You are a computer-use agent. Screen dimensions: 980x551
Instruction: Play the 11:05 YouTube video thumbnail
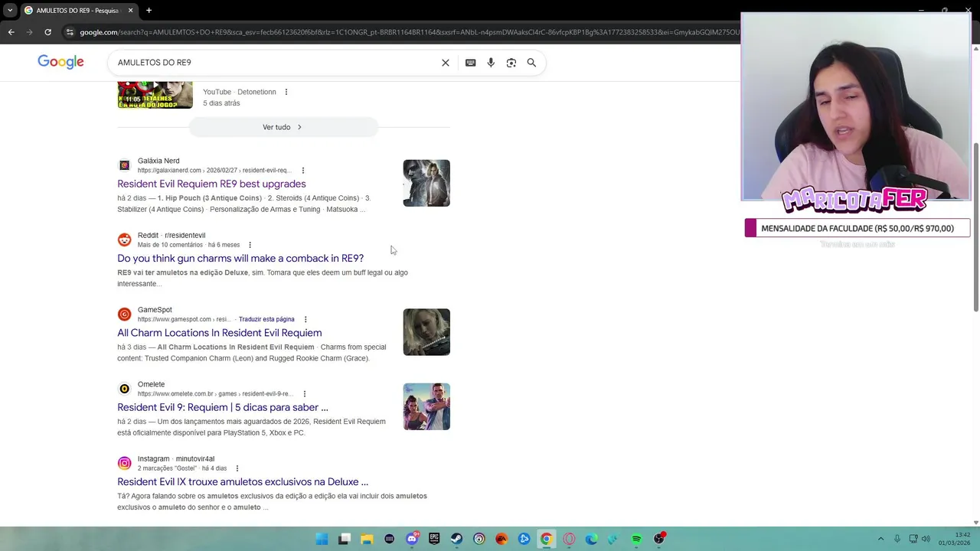[155, 95]
